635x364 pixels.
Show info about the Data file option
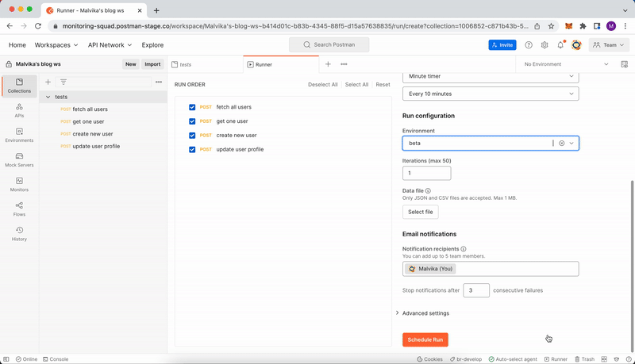click(428, 190)
